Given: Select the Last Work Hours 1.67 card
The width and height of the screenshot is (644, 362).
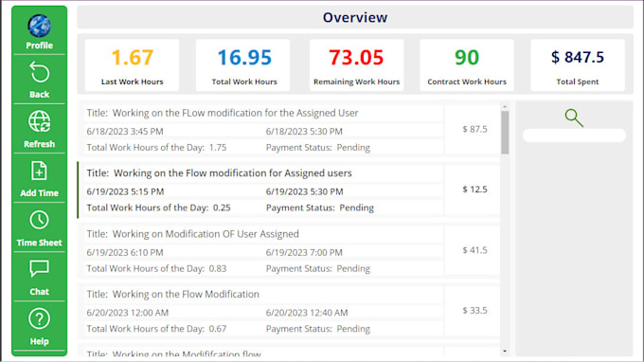Looking at the screenshot, I should (x=132, y=65).
